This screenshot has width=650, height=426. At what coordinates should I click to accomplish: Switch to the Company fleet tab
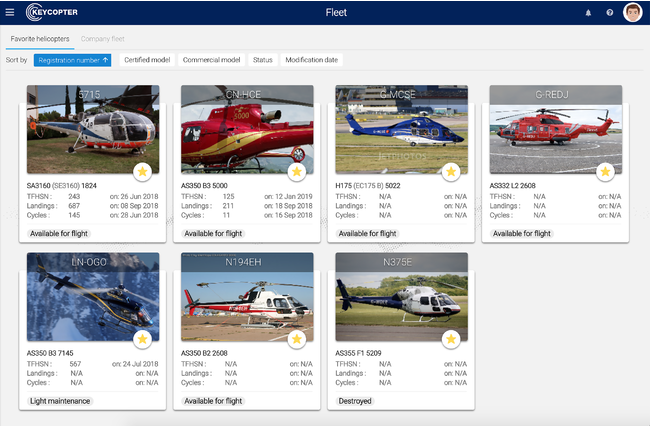(x=103, y=38)
